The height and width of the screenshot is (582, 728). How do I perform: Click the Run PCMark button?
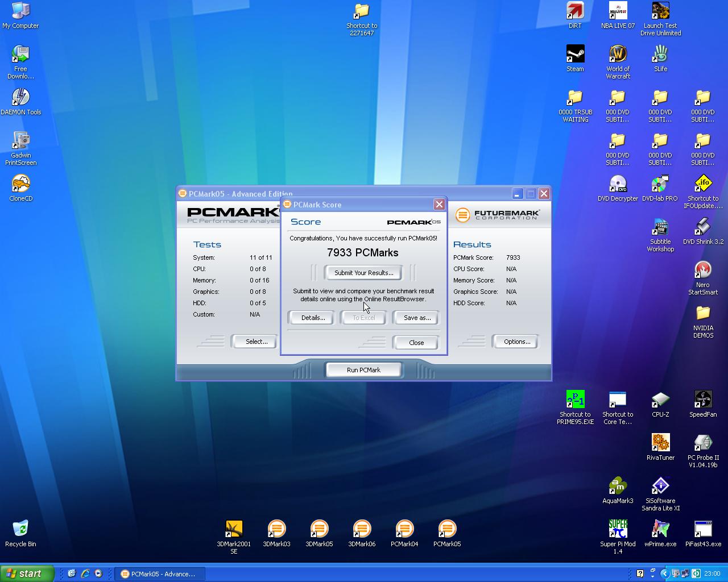pos(363,370)
